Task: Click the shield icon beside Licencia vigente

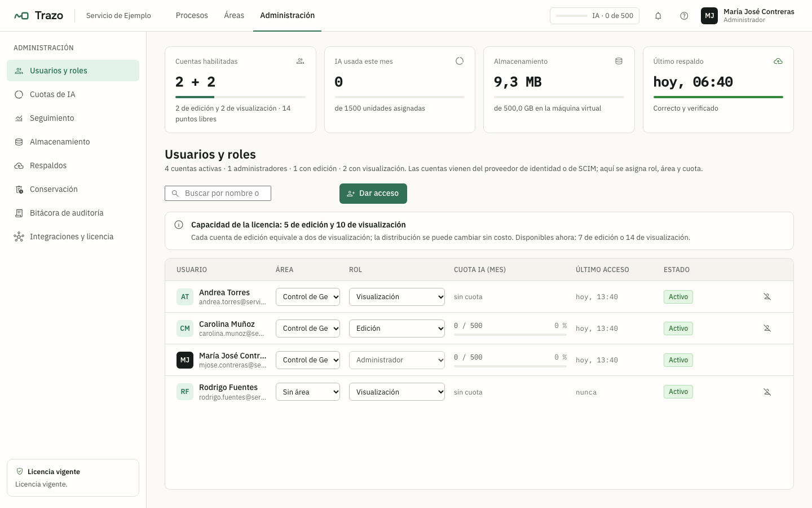Action: coord(20,471)
